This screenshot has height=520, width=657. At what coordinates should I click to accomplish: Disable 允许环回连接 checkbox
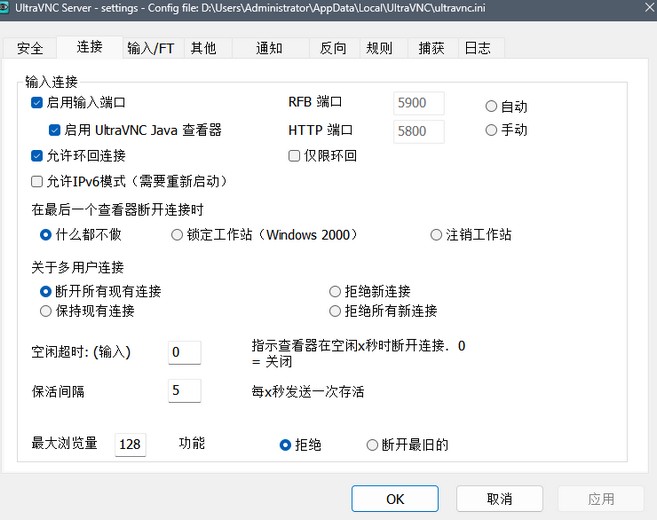pos(37,156)
